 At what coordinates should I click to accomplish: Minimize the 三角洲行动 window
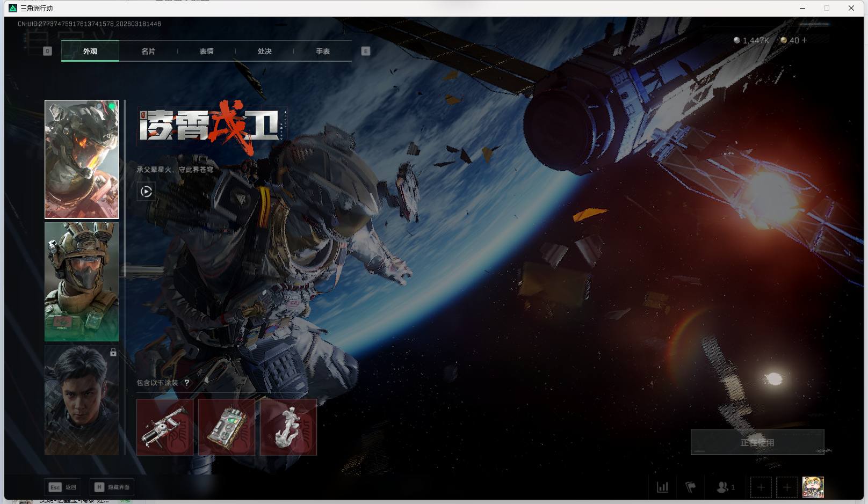click(x=802, y=8)
